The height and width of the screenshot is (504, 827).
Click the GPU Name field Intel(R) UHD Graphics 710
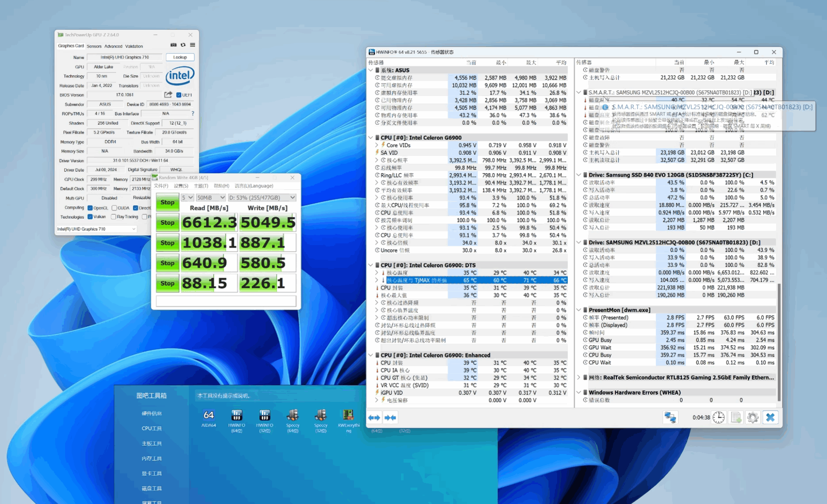click(125, 57)
